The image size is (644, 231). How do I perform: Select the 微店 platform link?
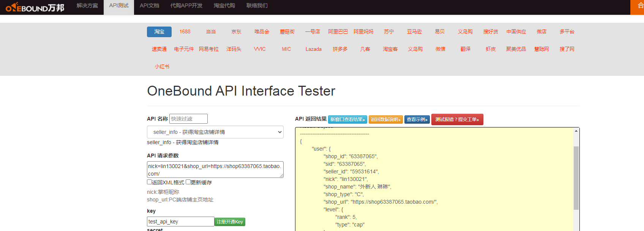(541, 32)
